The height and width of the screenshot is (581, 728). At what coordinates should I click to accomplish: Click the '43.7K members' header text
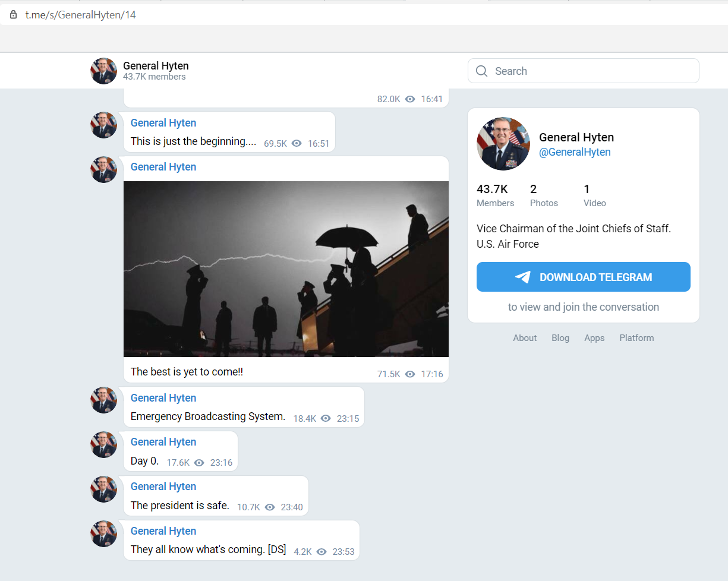155,77
